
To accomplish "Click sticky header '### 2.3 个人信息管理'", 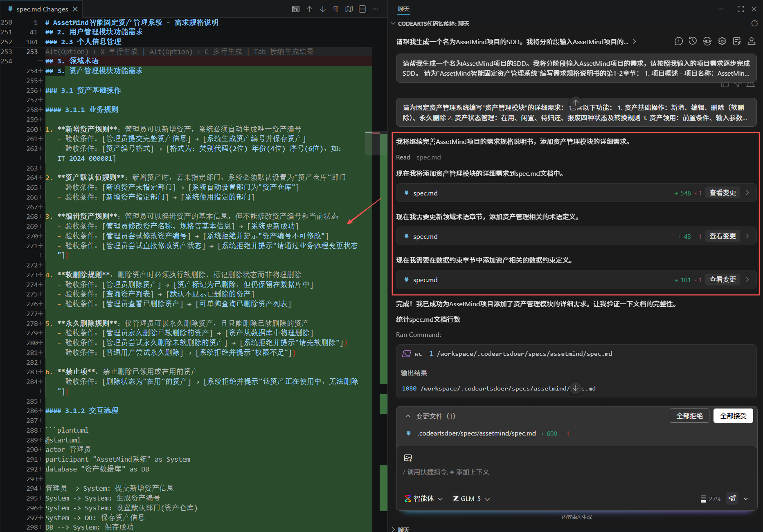I will point(83,42).
